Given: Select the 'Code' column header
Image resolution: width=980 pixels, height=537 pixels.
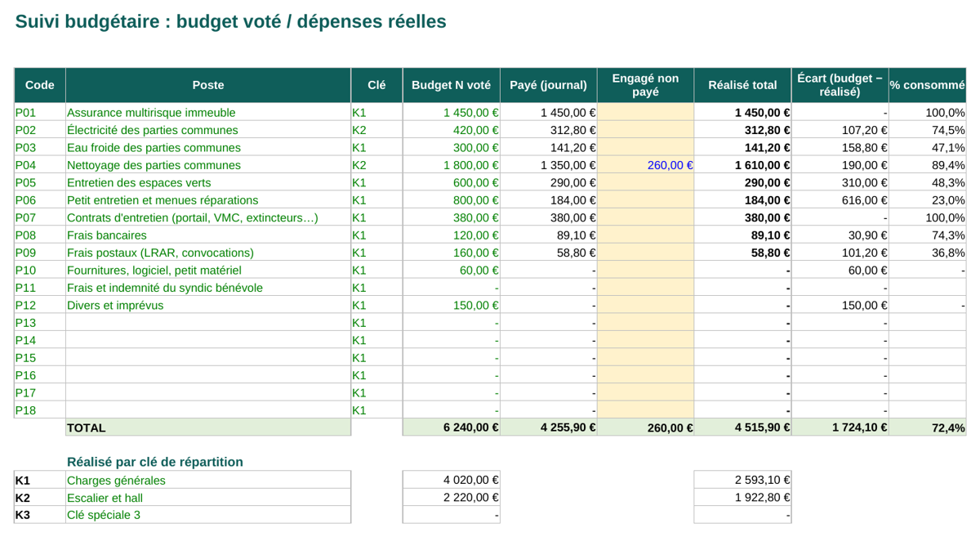Looking at the screenshot, I should 40,85.
